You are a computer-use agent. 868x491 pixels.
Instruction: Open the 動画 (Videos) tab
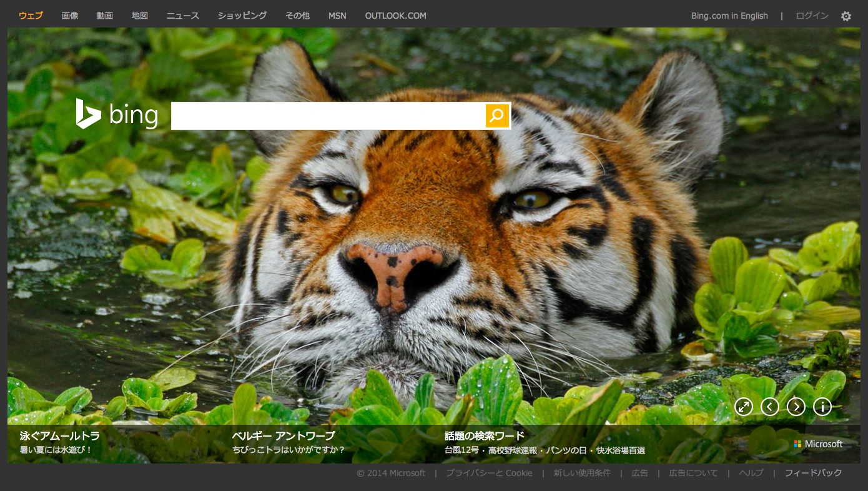[x=105, y=16]
